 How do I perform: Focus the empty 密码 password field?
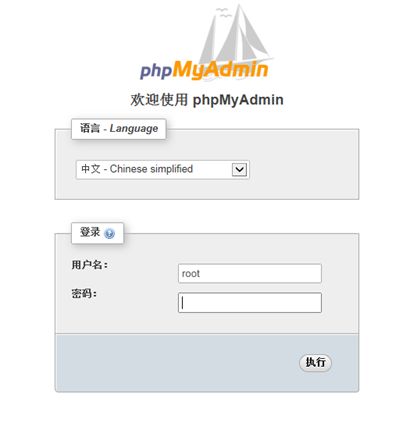tap(250, 303)
